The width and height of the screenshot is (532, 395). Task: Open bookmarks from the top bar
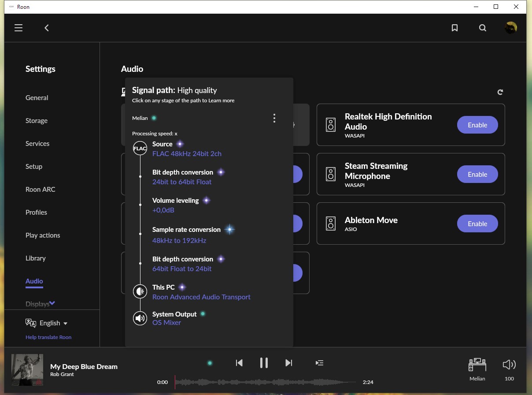(454, 28)
